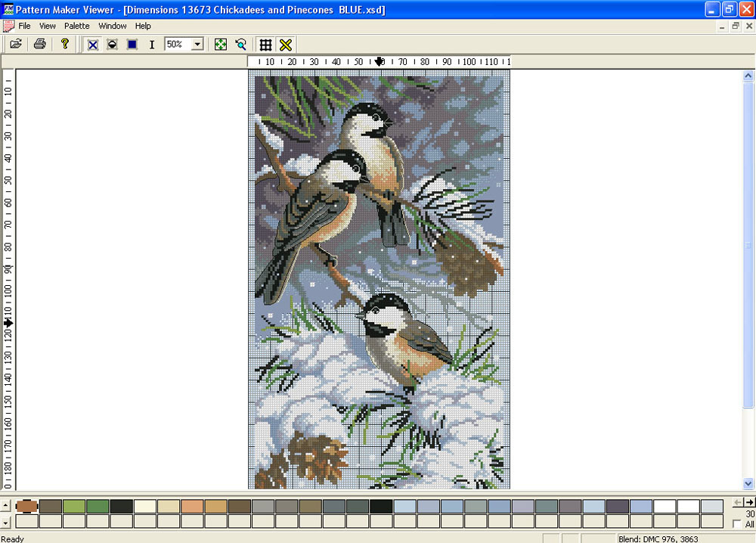The image size is (756, 543).
Task: Click the Open file toolbar icon
Action: (15, 45)
